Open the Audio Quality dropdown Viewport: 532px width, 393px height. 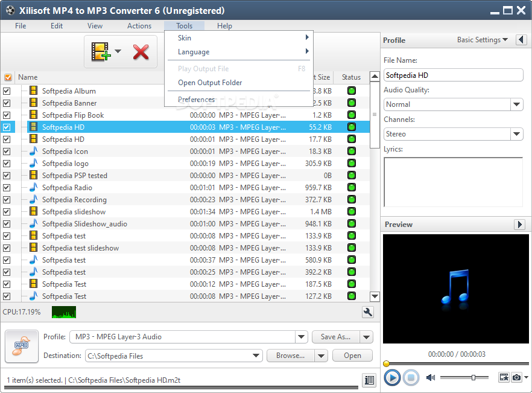[516, 104]
